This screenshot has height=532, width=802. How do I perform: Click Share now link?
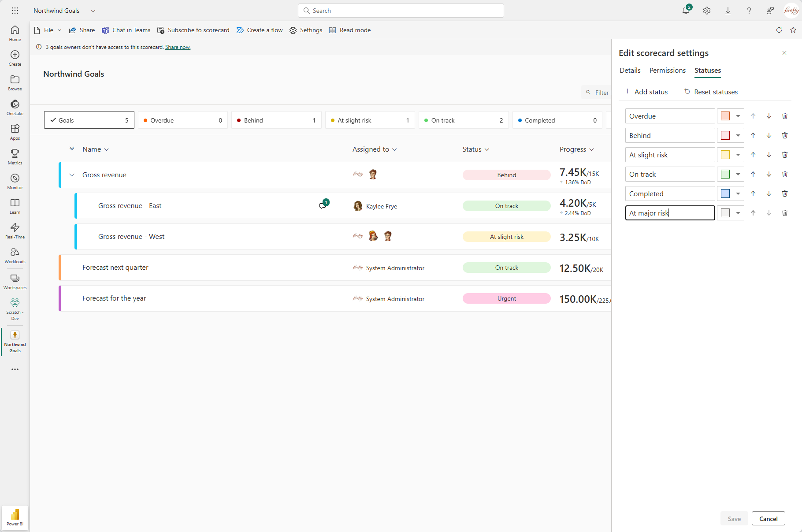click(178, 47)
